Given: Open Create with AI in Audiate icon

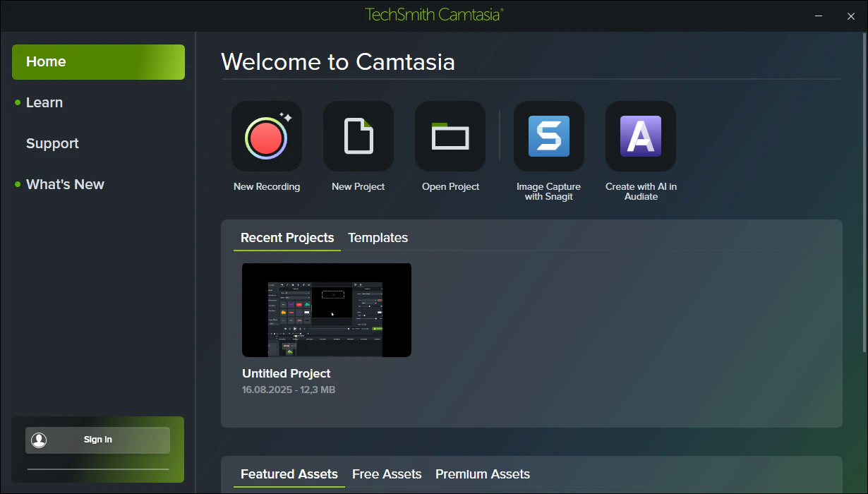Looking at the screenshot, I should 641,136.
